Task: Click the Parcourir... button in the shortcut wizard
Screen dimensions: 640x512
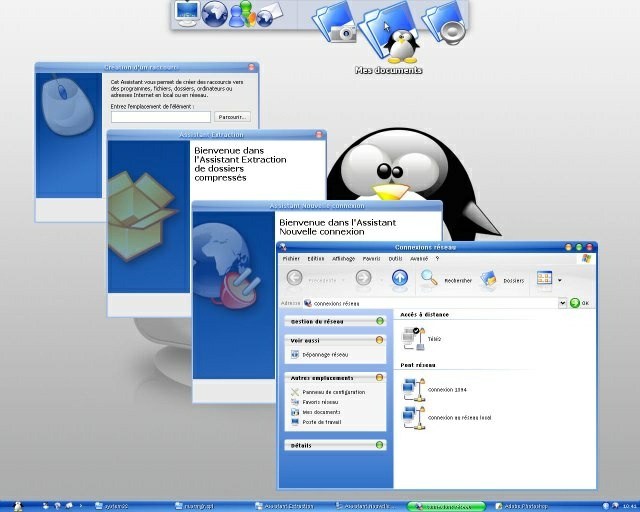Action: pyautogui.click(x=232, y=117)
